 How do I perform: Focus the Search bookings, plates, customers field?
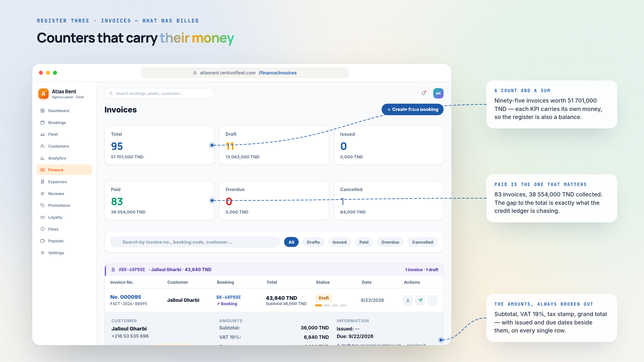tap(159, 94)
